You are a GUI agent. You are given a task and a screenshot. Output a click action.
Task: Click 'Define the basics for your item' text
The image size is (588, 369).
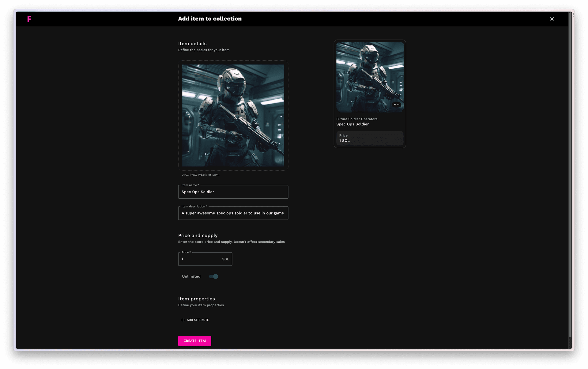point(204,50)
